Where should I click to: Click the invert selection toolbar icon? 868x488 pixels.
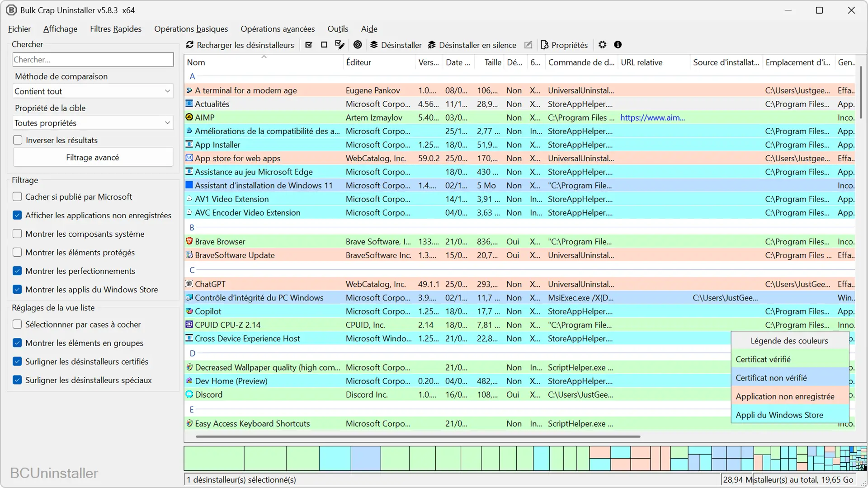coord(340,45)
